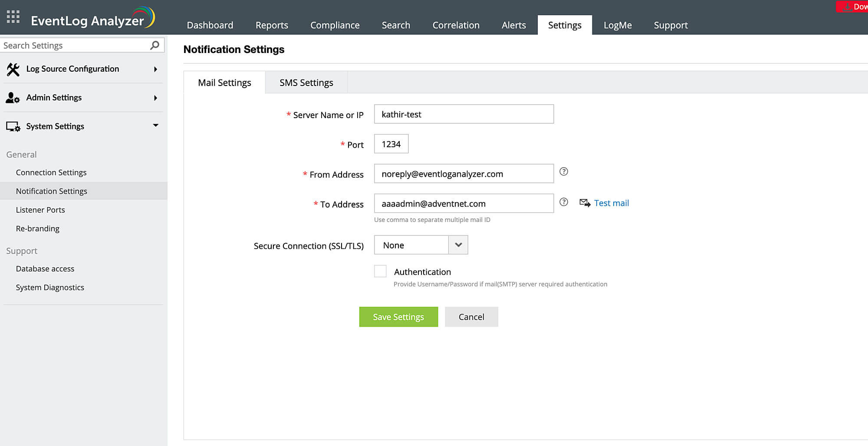Click the Test mail envelope icon

coord(585,203)
